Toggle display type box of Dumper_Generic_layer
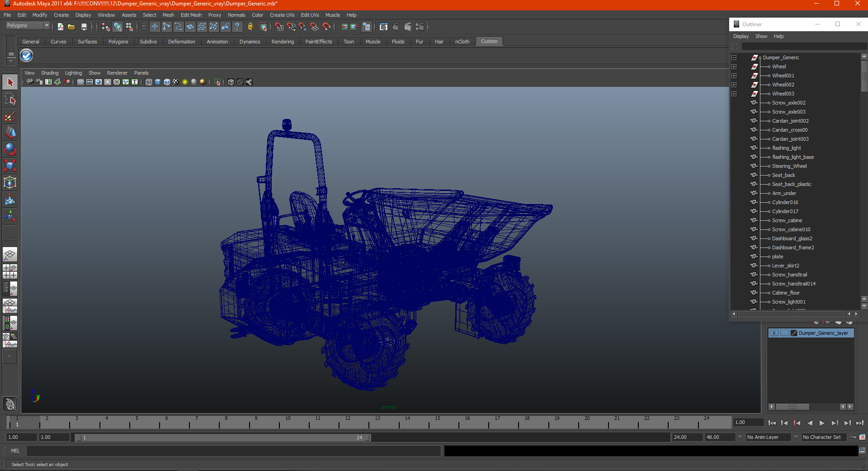 (784, 333)
